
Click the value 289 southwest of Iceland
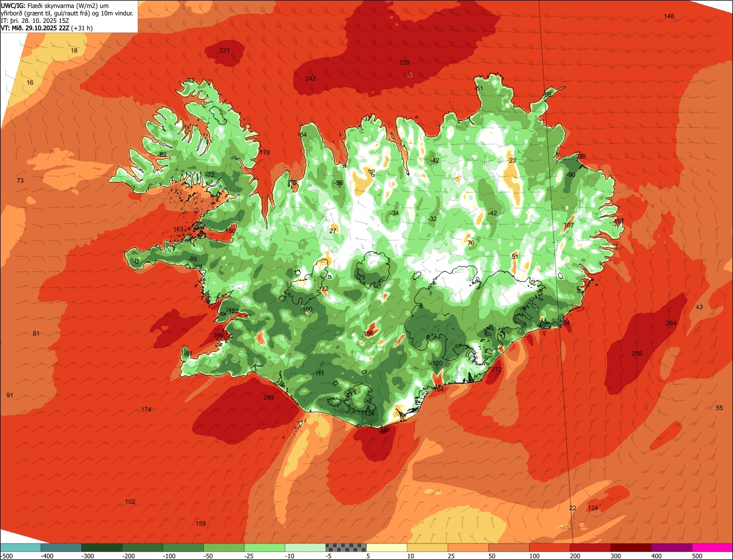268,397
